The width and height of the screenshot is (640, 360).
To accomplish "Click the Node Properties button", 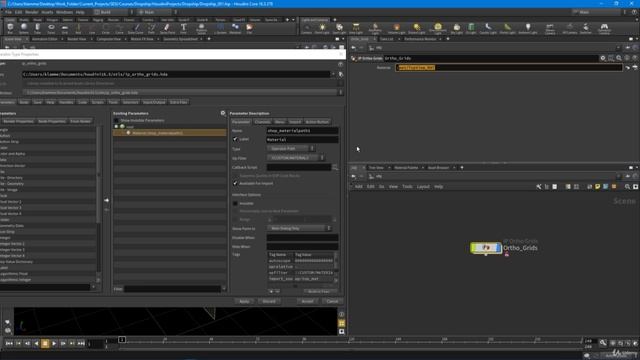I will coord(52,121).
